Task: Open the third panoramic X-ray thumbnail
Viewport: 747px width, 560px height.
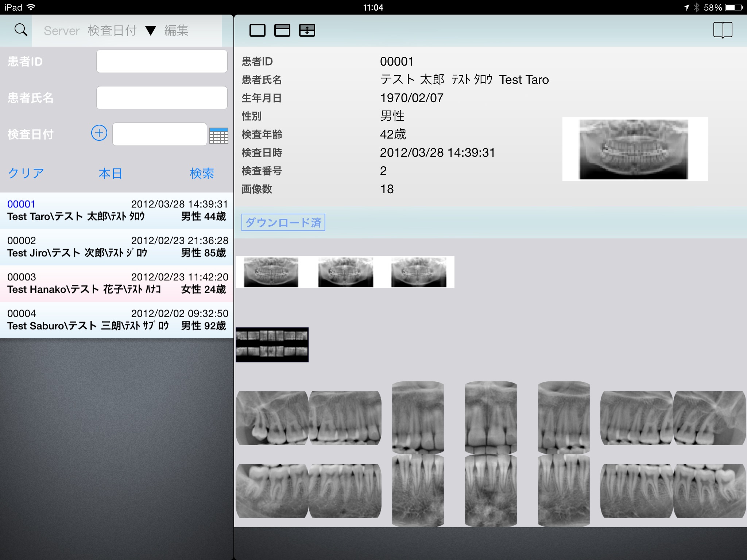Action: point(418,272)
